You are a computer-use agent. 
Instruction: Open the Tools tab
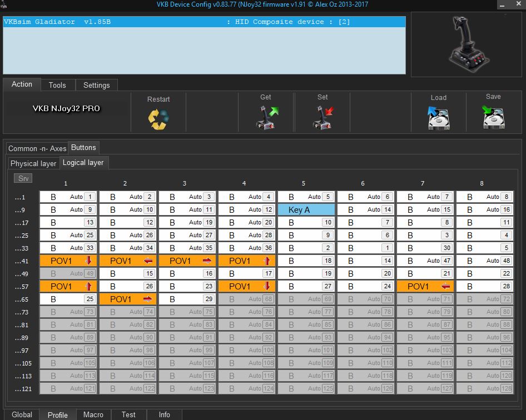pos(57,85)
